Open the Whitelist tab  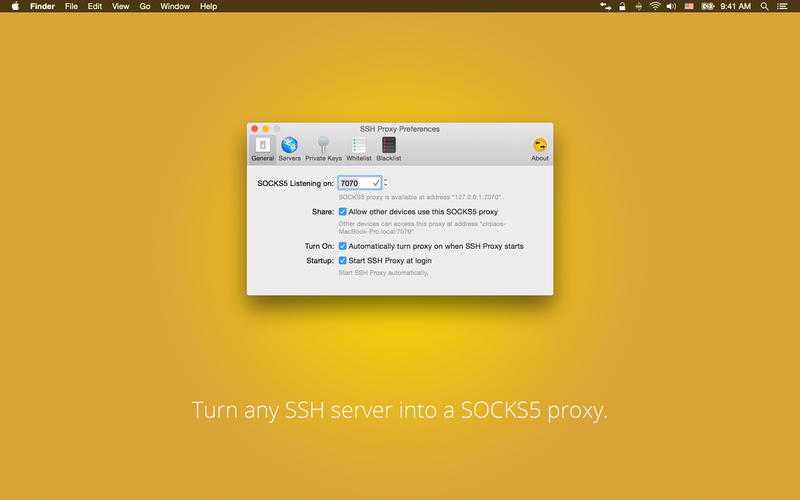click(359, 149)
